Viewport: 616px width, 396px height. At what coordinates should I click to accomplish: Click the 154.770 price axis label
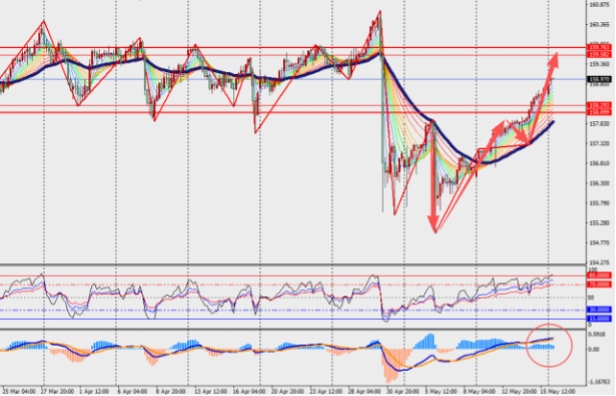(x=599, y=243)
